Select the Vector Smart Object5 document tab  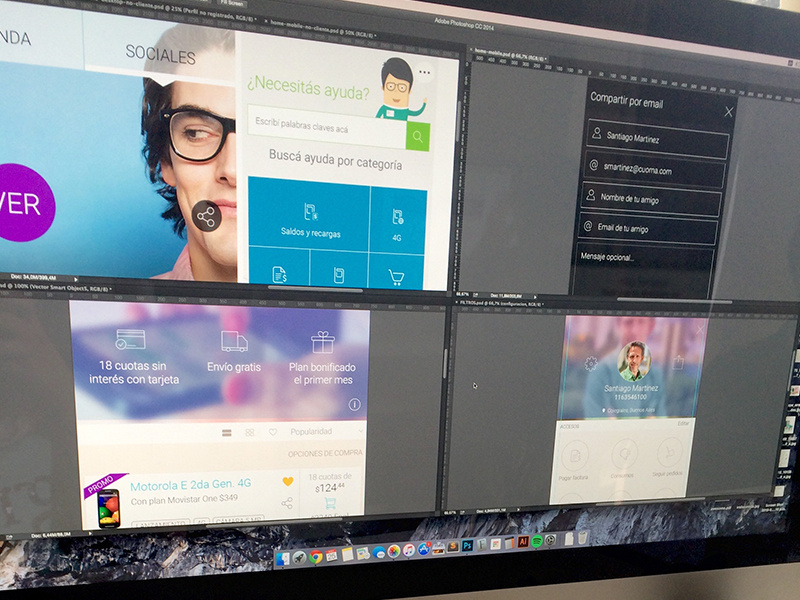coord(55,287)
